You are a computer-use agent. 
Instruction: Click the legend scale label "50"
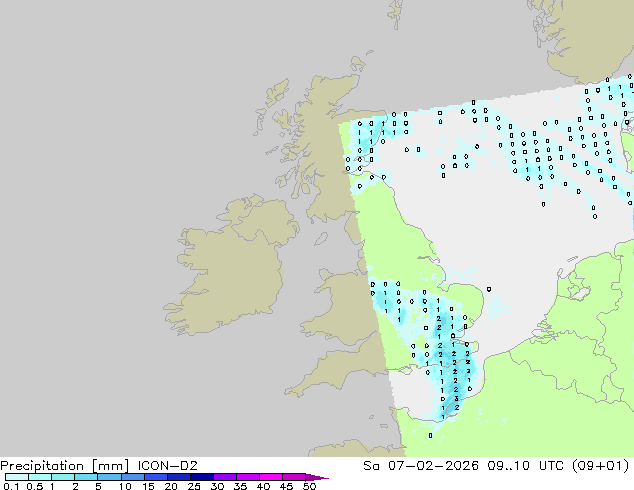[x=309, y=486]
